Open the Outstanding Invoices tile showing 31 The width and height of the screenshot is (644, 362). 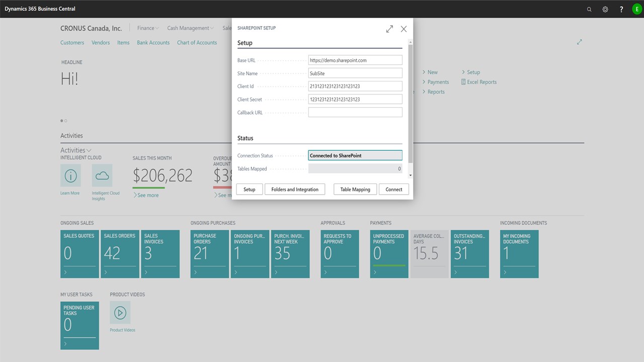(470, 254)
